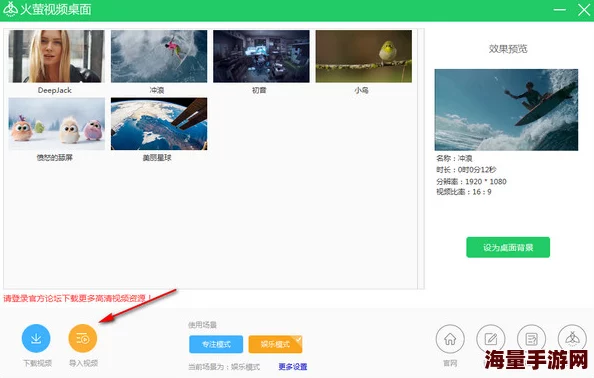Click the 愤怒的舔屏 caption text
The width and height of the screenshot is (594, 378).
(x=55, y=158)
